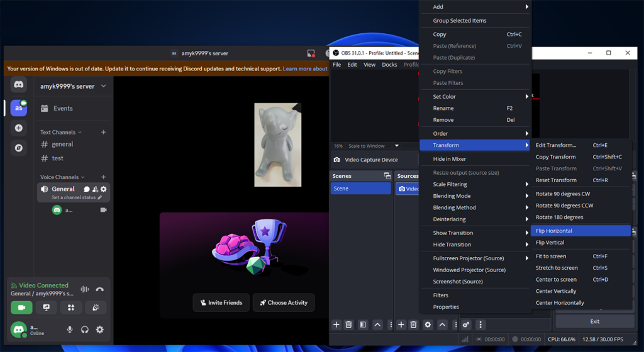Open General channel settings gear
The image size is (644, 352).
[x=104, y=189]
